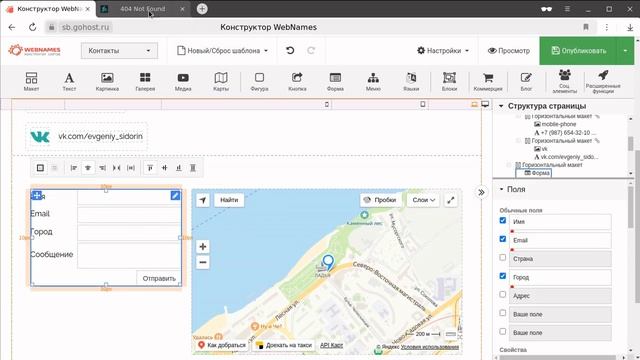Open Расширенные функции advanced functions
The width and height of the screenshot is (640, 360).
[603, 82]
